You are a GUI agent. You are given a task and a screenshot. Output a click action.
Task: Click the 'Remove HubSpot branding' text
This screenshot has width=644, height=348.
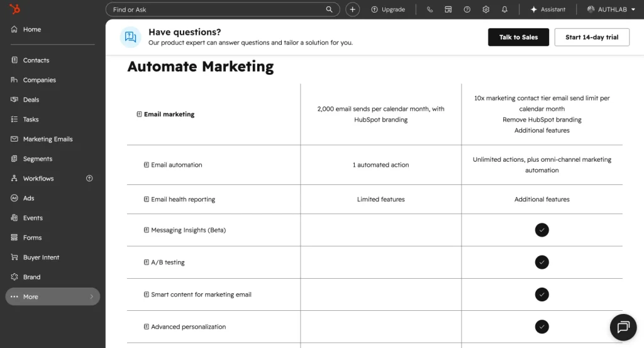[x=541, y=120]
